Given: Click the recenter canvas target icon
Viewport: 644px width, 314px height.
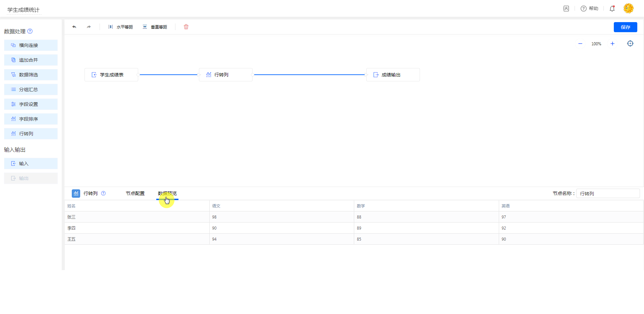Looking at the screenshot, I should (630, 44).
